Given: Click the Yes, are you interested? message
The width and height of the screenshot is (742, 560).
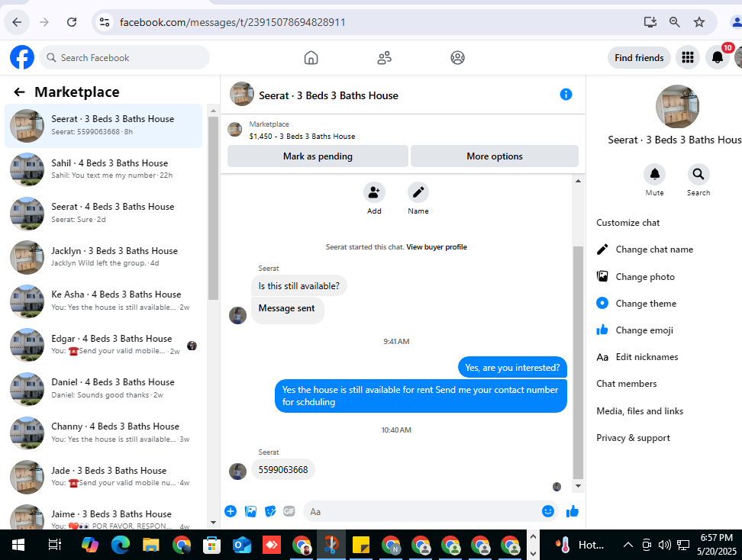Looking at the screenshot, I should tap(512, 368).
